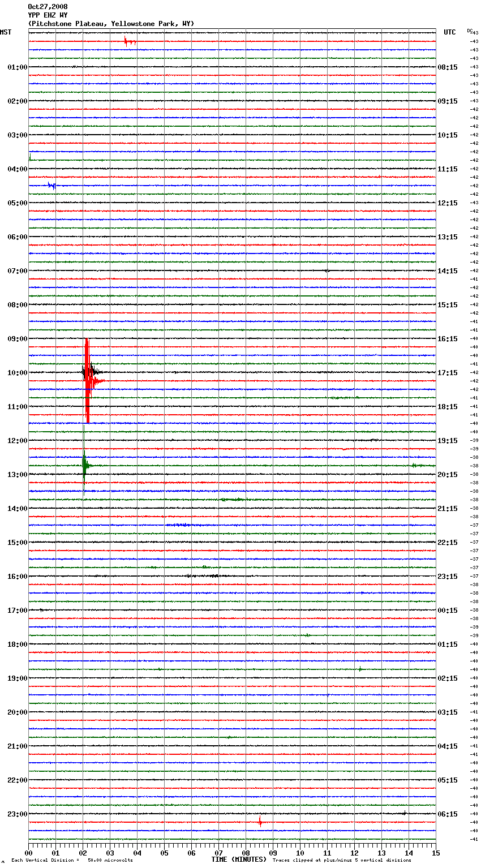Click the Each Vertical Division 50.00 microvolts note
The width and height of the screenshot is (481, 868).
coord(72,861)
